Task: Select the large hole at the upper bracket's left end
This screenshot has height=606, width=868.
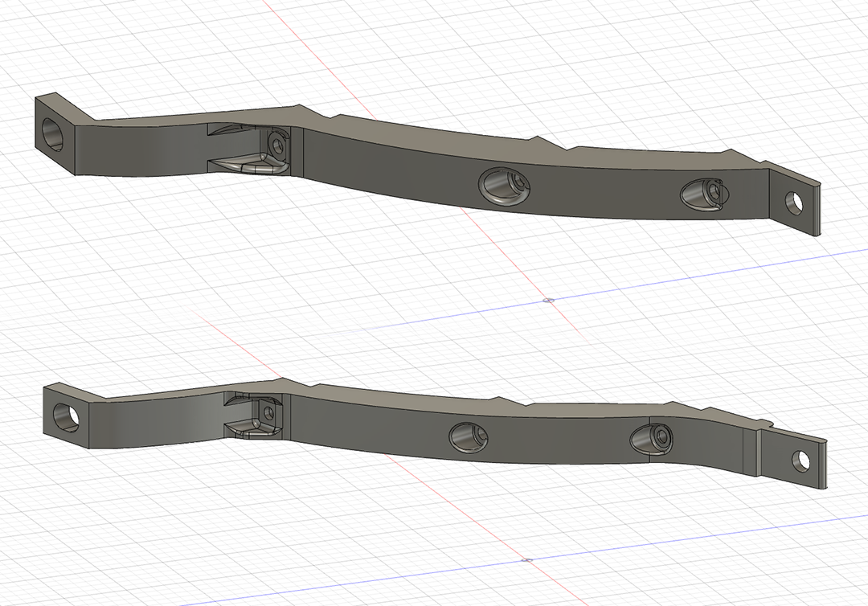Action: click(54, 134)
